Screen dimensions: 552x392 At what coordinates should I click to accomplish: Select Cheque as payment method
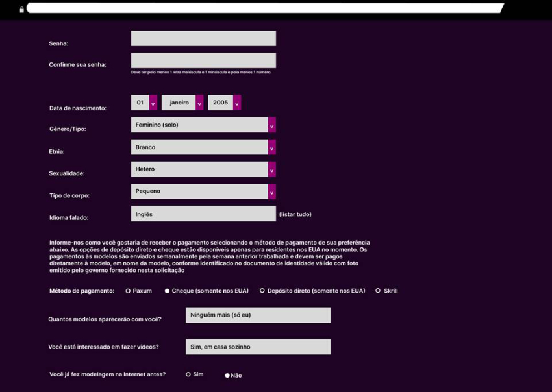pos(167,291)
